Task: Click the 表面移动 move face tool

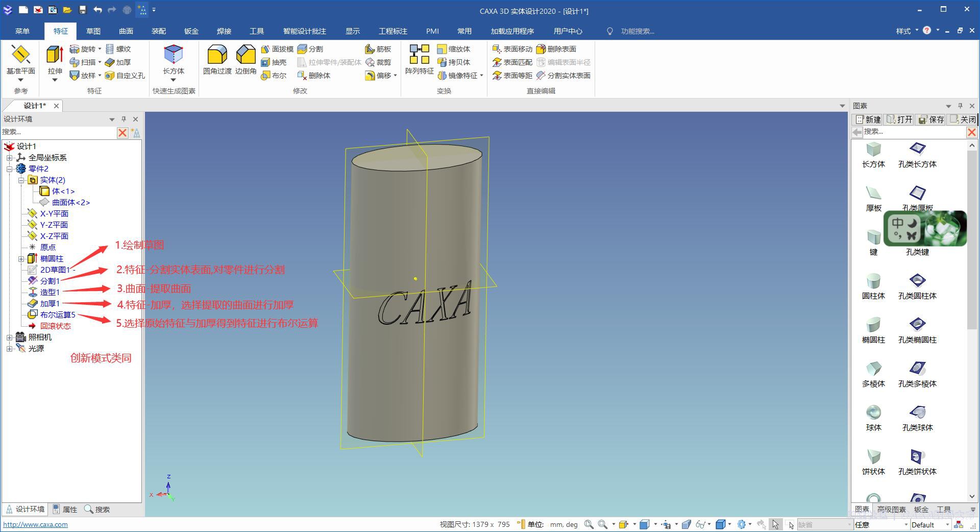Action: (x=512, y=49)
